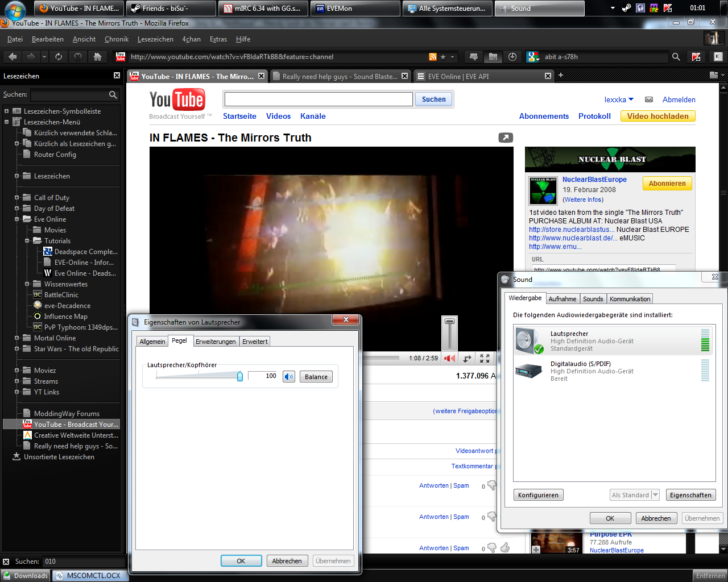Click the YouTube player popout arrows icon
This screenshot has height=582, width=728.
click(467, 358)
